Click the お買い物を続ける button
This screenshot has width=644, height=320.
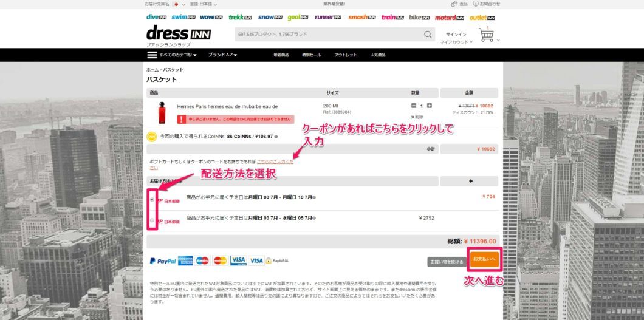click(447, 262)
